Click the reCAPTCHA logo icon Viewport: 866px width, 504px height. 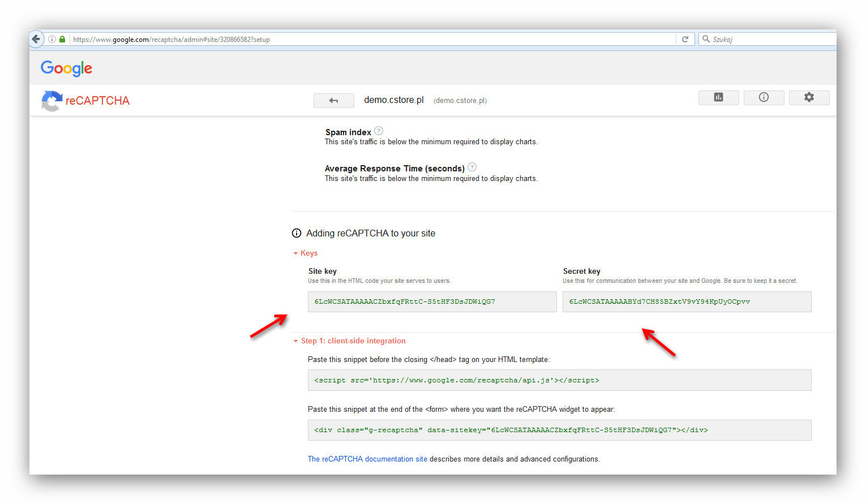[x=52, y=101]
